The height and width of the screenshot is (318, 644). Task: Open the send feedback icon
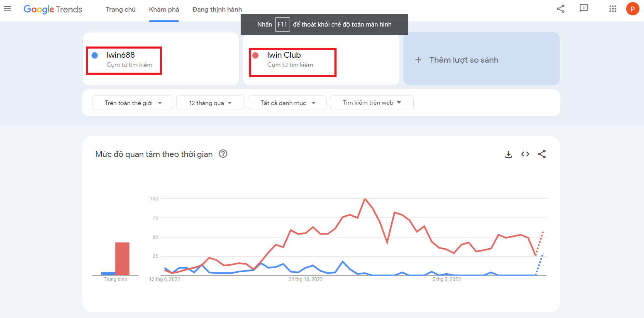pyautogui.click(x=584, y=9)
